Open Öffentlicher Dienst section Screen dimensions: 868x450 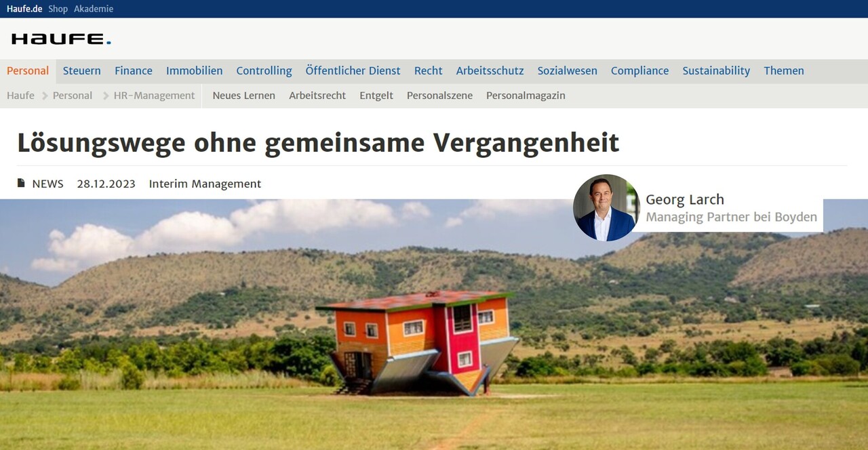[x=353, y=70]
